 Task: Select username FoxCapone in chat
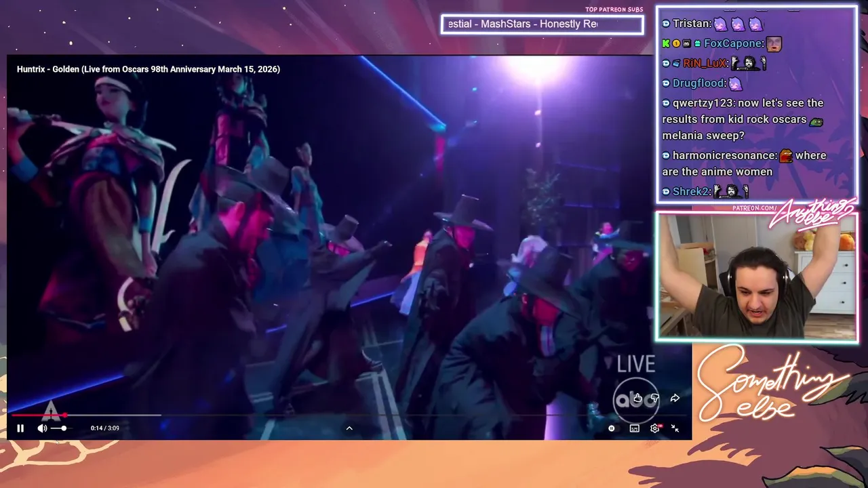click(733, 43)
